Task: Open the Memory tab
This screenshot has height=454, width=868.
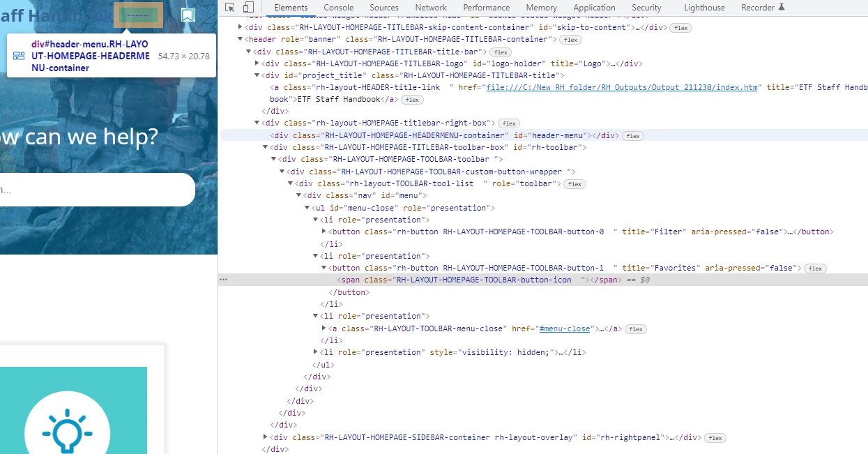Action: 542,8
